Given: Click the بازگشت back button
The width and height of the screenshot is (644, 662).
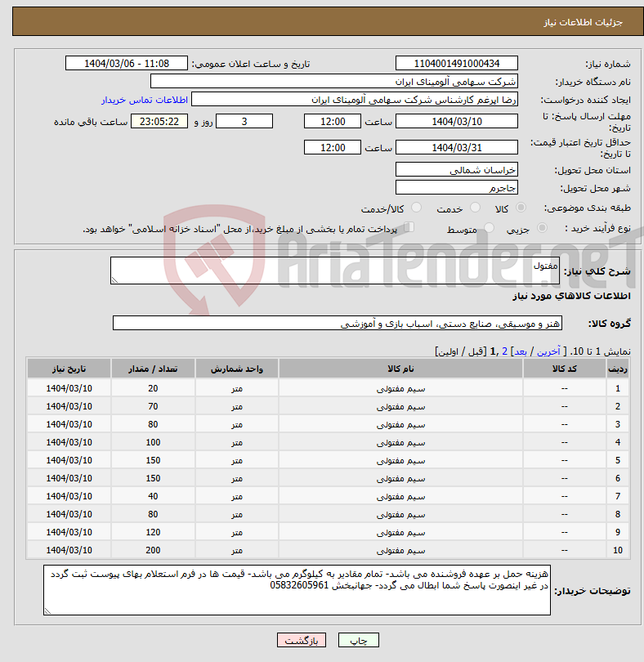Looking at the screenshot, I should click(x=301, y=640).
